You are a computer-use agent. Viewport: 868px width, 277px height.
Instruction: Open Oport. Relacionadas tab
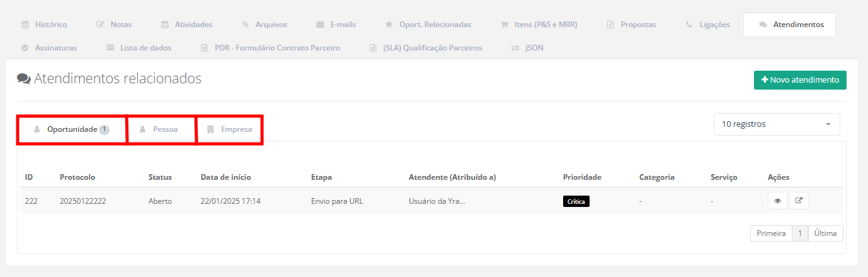pos(428,25)
